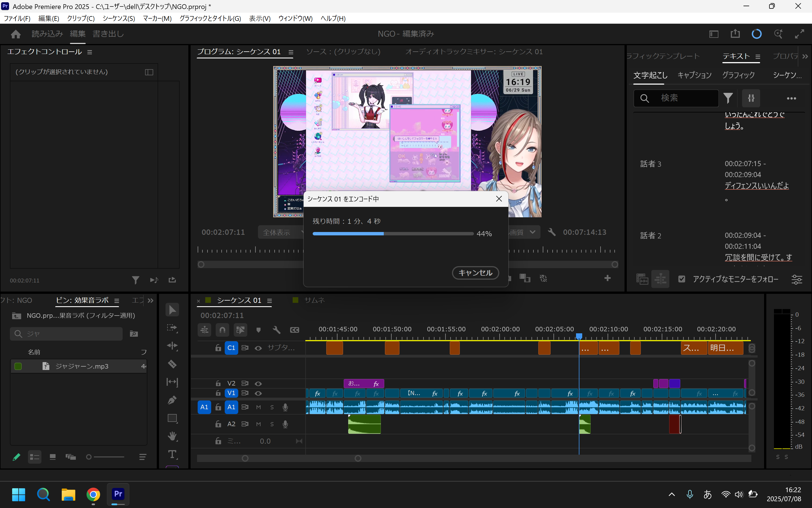This screenshot has width=812, height=508.
Task: Lock the V2 track
Action: point(218,383)
